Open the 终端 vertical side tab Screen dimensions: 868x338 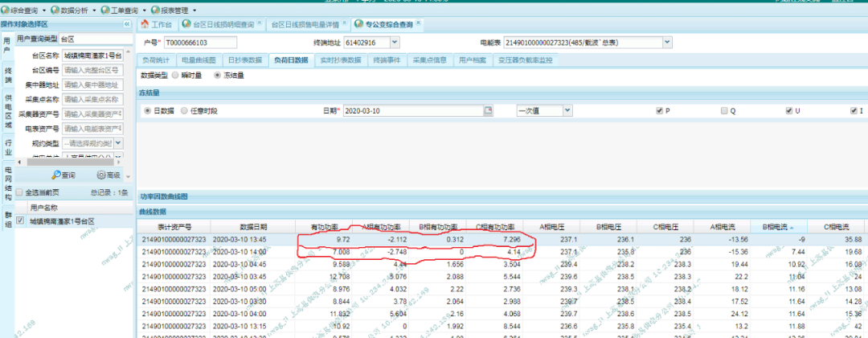(7, 74)
